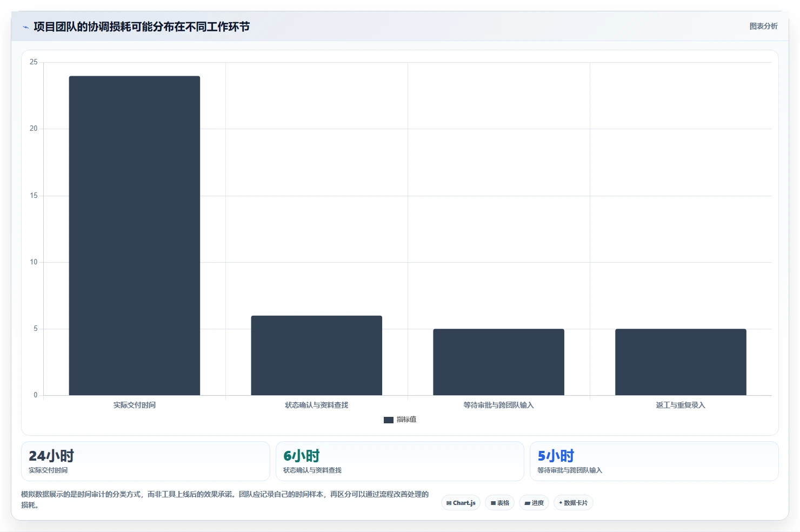Click the 等待审批与跨团队输入 bar
The image size is (800, 532).
pyautogui.click(x=498, y=362)
